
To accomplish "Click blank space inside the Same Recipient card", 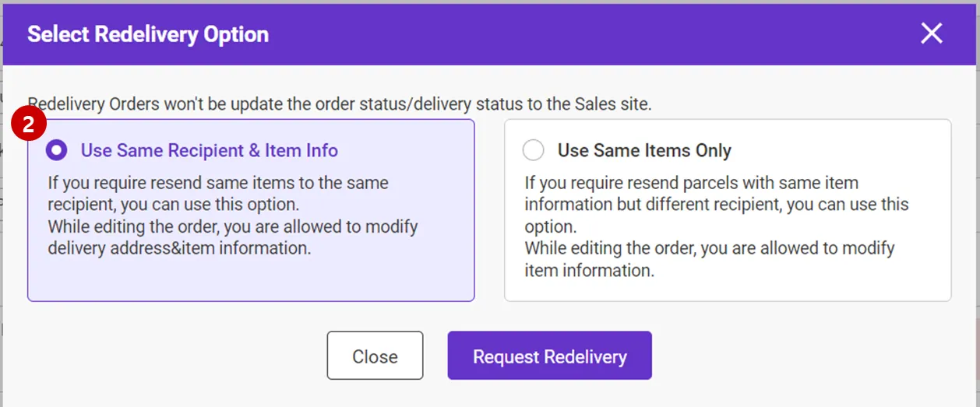I will tap(249, 280).
